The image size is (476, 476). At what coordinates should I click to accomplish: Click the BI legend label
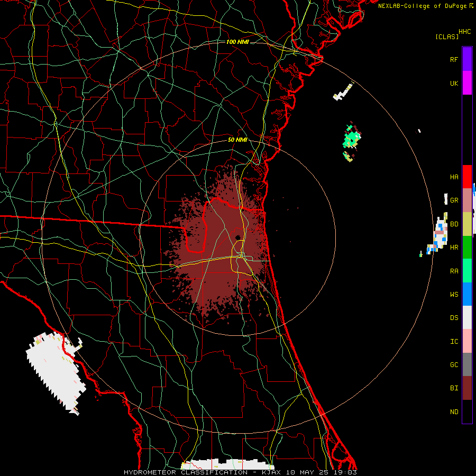[x=454, y=388]
